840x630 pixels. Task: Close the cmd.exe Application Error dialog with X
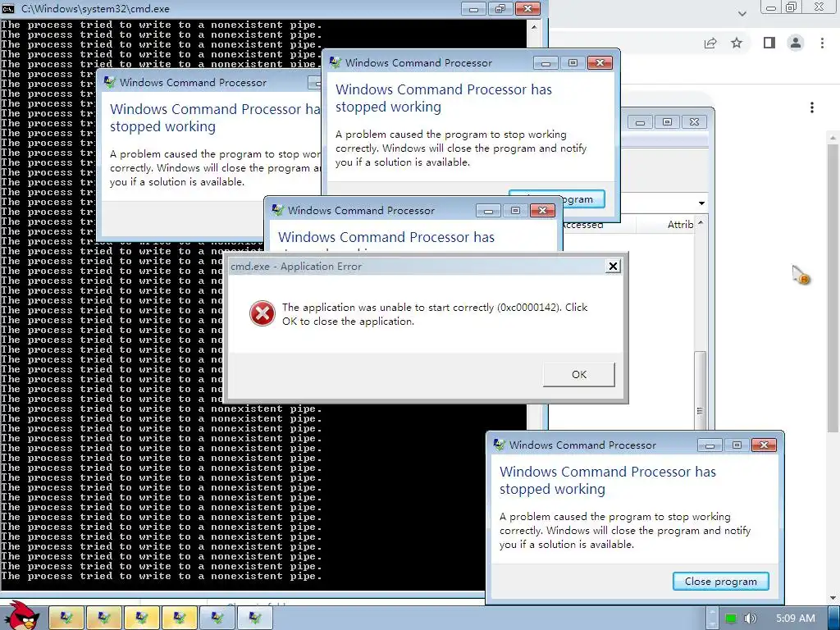(x=613, y=267)
